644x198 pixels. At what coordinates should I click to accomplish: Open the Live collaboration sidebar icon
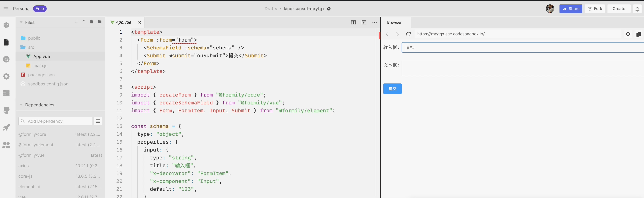6,145
